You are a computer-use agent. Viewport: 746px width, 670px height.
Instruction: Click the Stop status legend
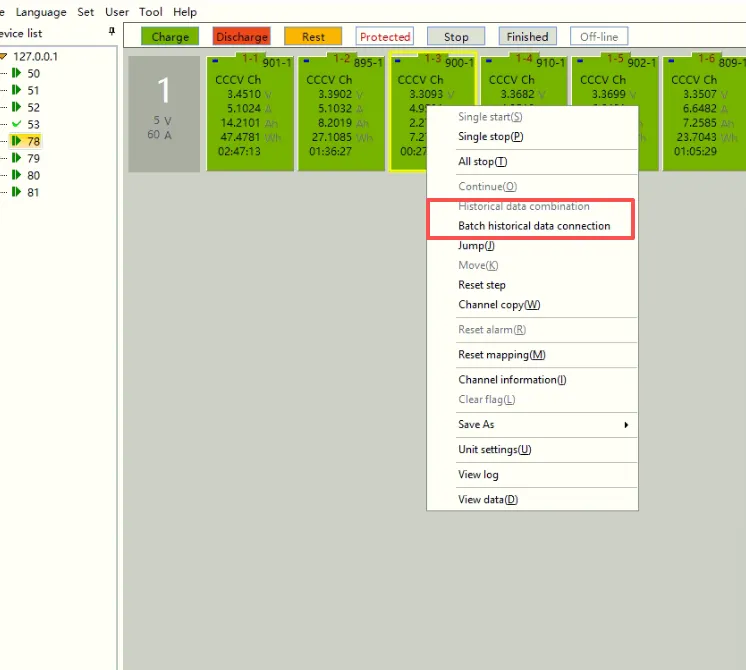click(456, 37)
